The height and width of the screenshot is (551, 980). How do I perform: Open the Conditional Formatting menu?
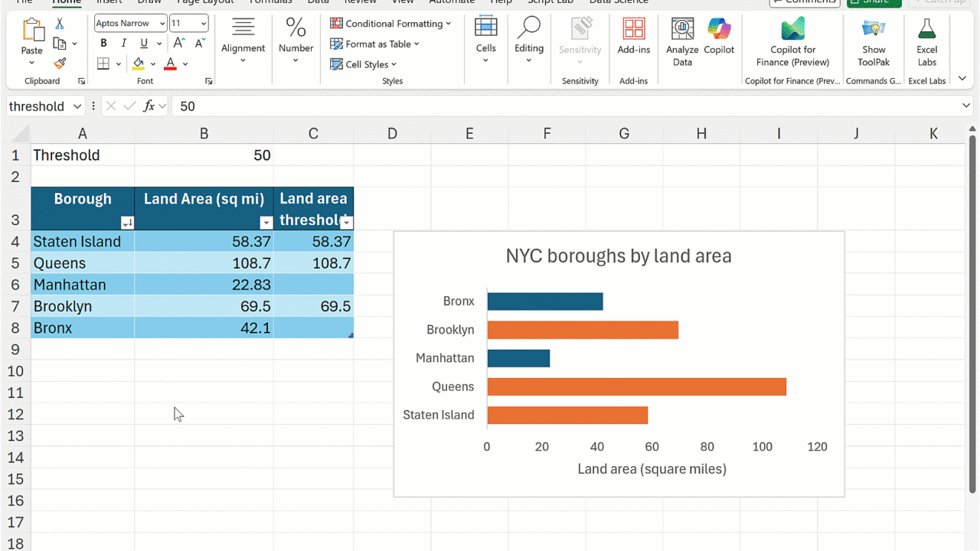390,24
